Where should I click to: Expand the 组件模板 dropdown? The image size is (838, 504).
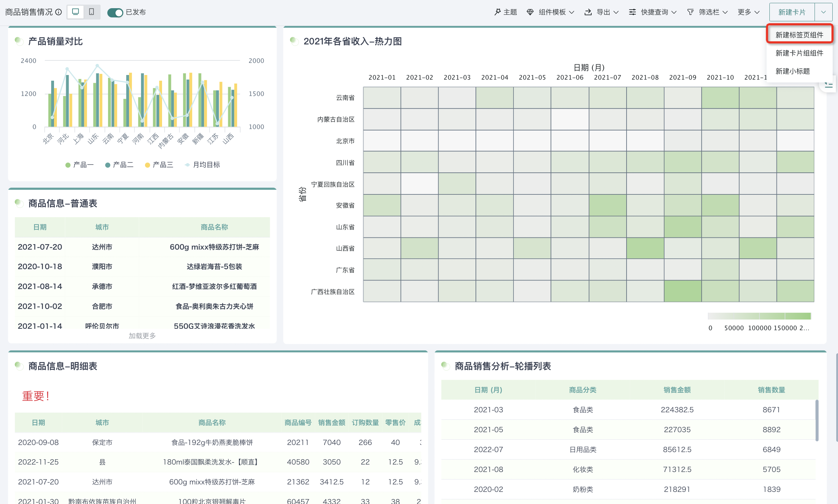pos(550,12)
